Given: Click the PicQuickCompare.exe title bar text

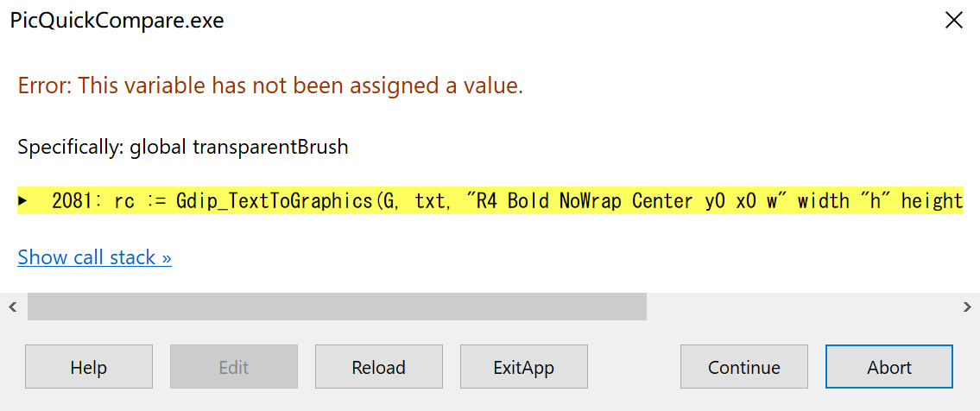Looking at the screenshot, I should 117,21.
